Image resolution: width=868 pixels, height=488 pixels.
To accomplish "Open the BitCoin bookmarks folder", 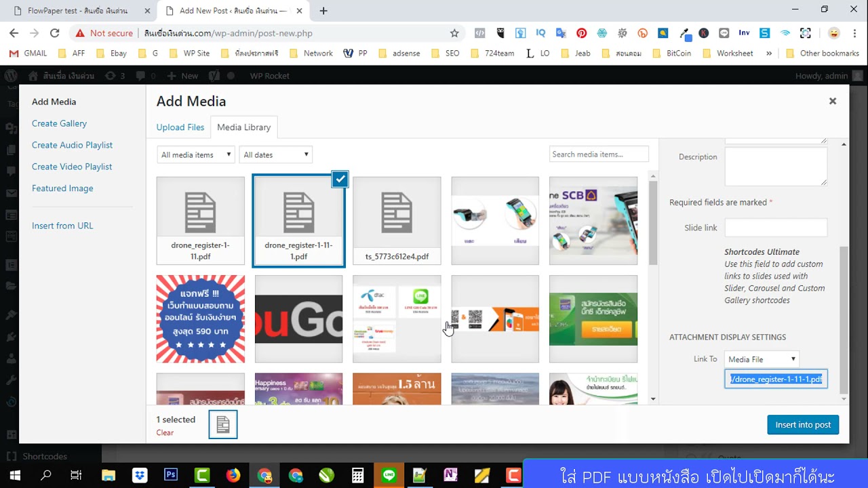I will 672,53.
